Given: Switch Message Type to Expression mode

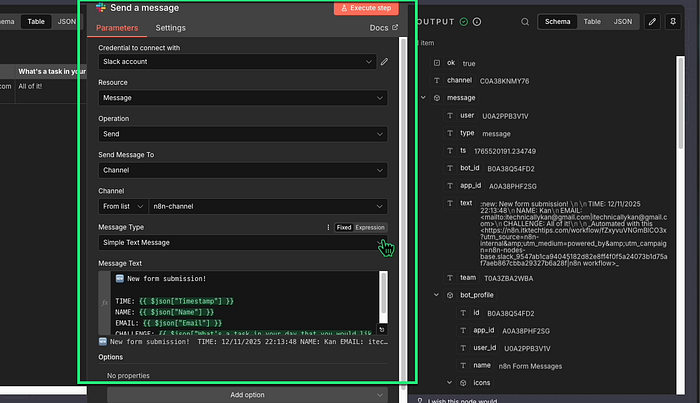Looking at the screenshot, I should tap(370, 227).
